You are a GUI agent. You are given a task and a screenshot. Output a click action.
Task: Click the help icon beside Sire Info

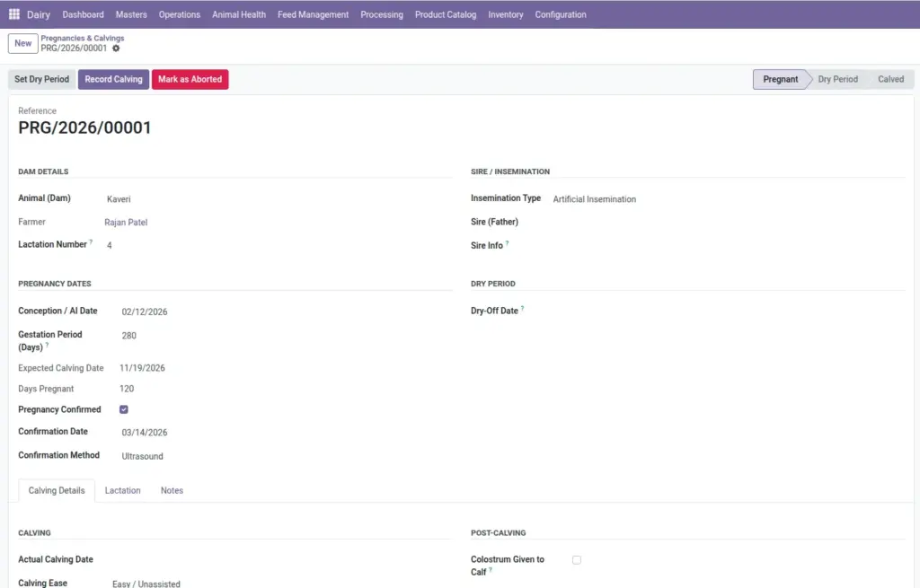(507, 242)
